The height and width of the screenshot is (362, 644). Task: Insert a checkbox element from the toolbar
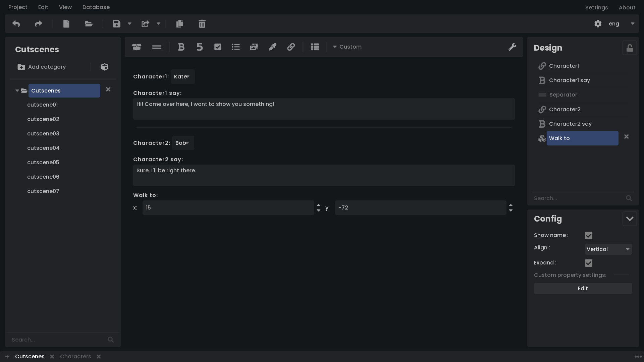[x=218, y=47]
